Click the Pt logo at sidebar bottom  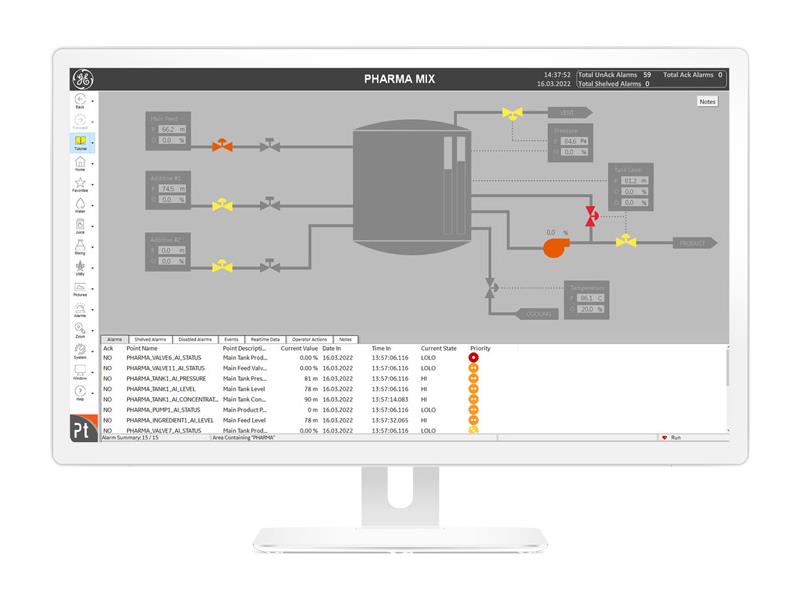(x=84, y=428)
